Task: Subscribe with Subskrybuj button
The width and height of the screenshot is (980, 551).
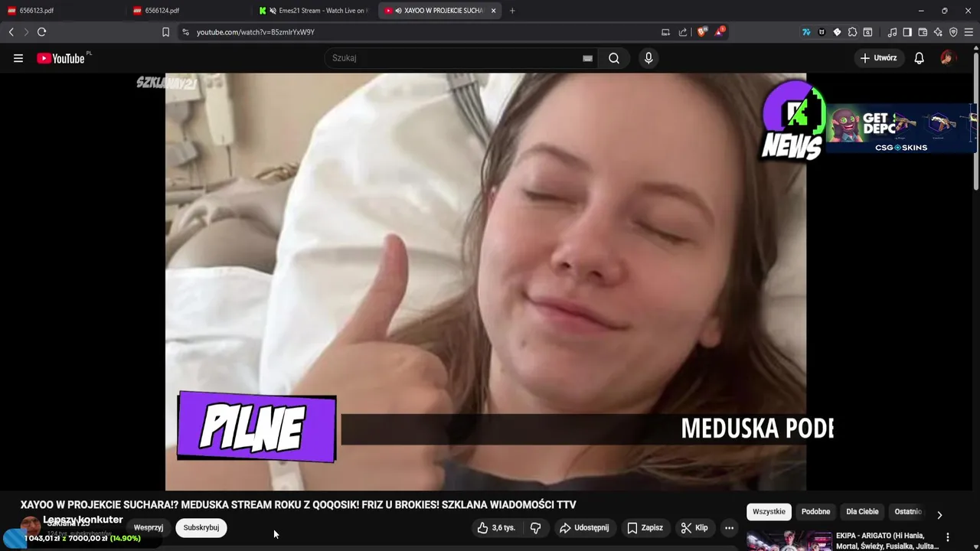Action: pyautogui.click(x=201, y=528)
